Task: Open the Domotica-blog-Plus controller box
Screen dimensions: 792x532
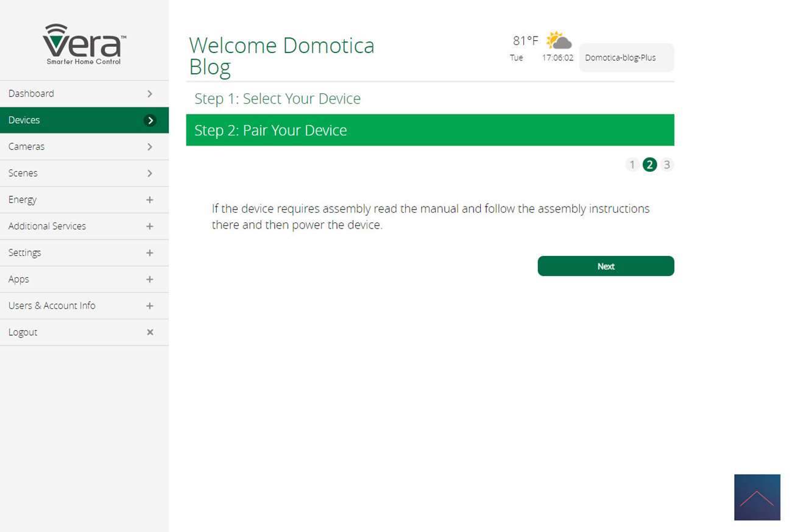Action: [626, 58]
